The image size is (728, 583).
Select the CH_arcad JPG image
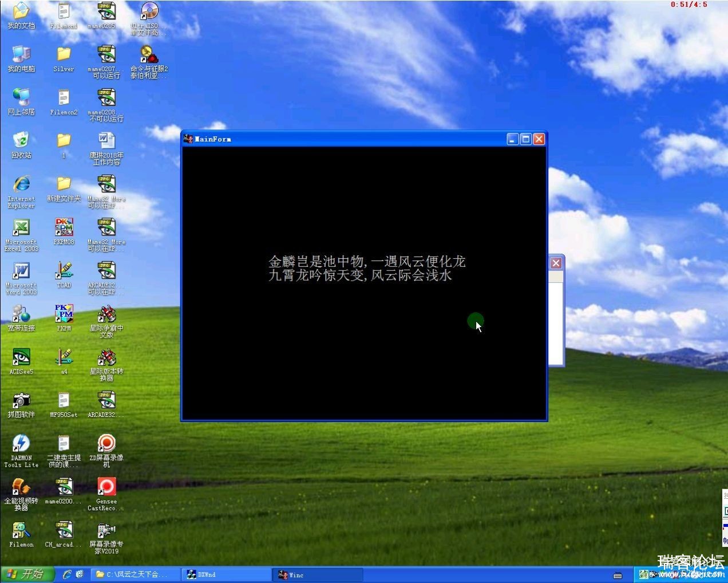[x=64, y=534]
